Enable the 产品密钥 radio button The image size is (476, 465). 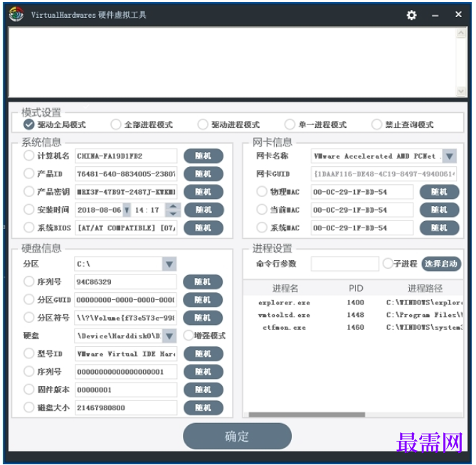point(29,191)
